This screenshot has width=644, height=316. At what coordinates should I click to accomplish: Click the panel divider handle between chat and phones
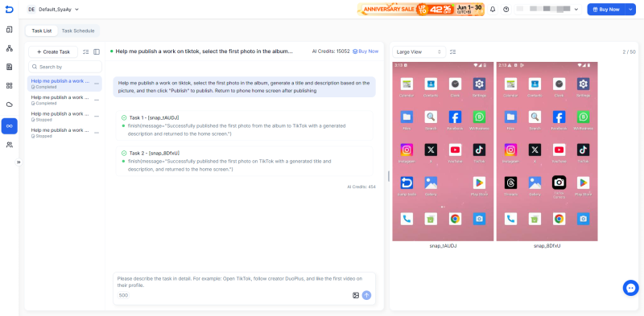(x=388, y=176)
